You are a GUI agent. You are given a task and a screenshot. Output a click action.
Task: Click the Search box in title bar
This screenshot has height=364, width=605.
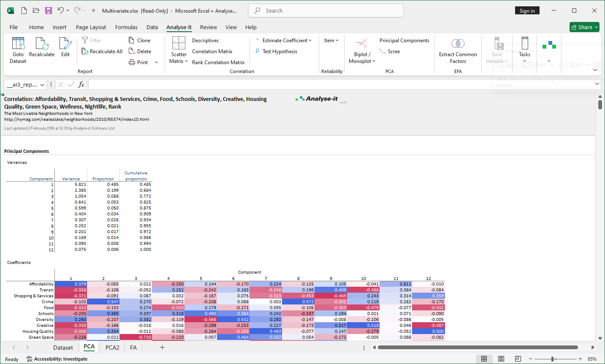(326, 11)
